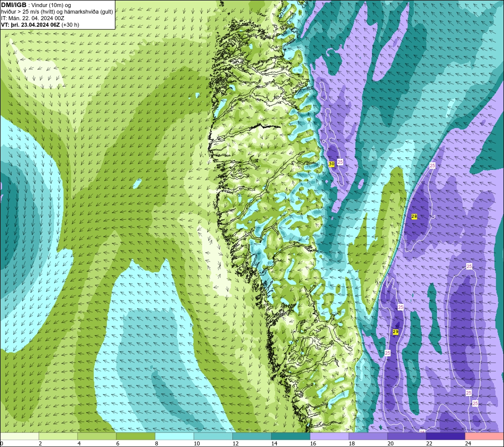Click the legend value 24
504x447 pixels.
click(x=468, y=443)
